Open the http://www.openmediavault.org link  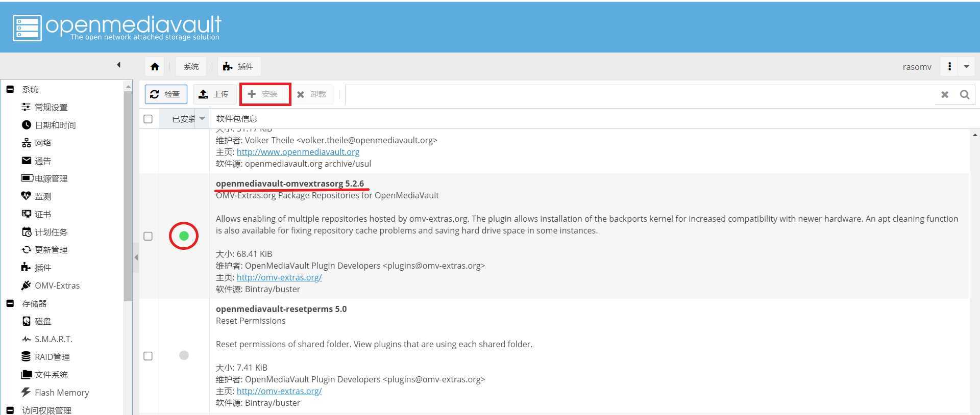(x=298, y=152)
